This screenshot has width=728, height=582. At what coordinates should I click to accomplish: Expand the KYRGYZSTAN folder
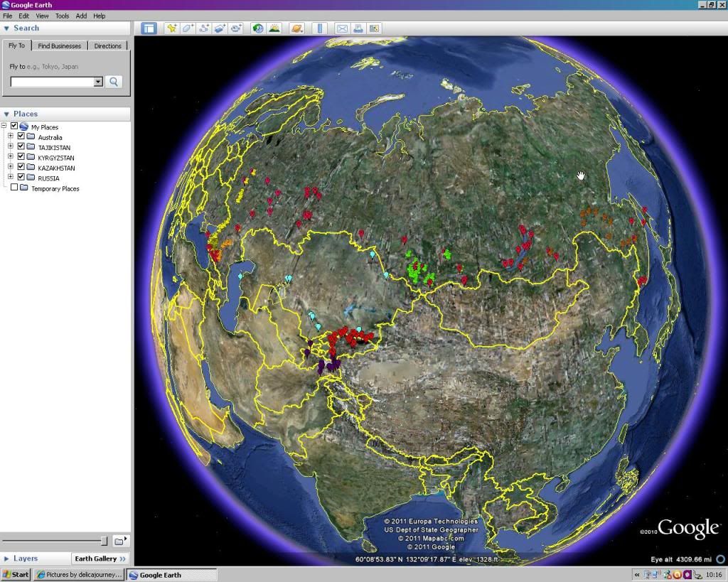(x=11, y=156)
